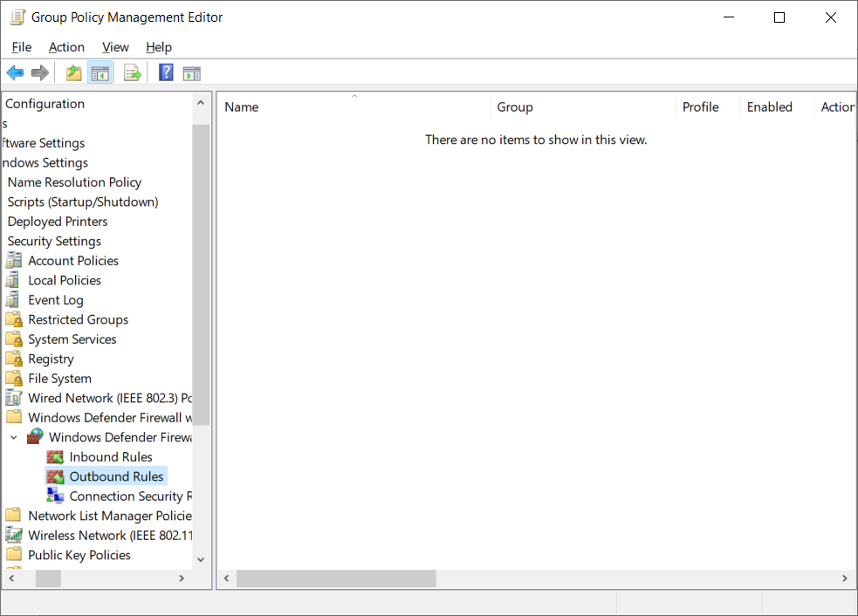Click the Forward arrow toolbar icon
The height and width of the screenshot is (616, 858).
40,72
